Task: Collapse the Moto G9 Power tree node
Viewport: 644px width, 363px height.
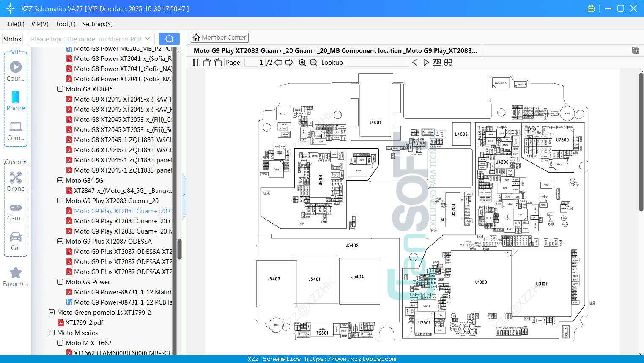Action: click(x=60, y=282)
